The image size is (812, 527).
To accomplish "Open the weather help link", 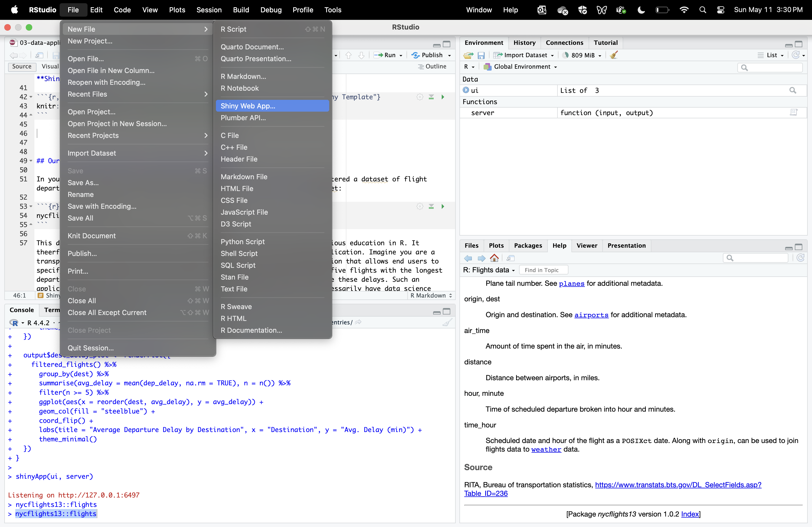I will tap(546, 450).
